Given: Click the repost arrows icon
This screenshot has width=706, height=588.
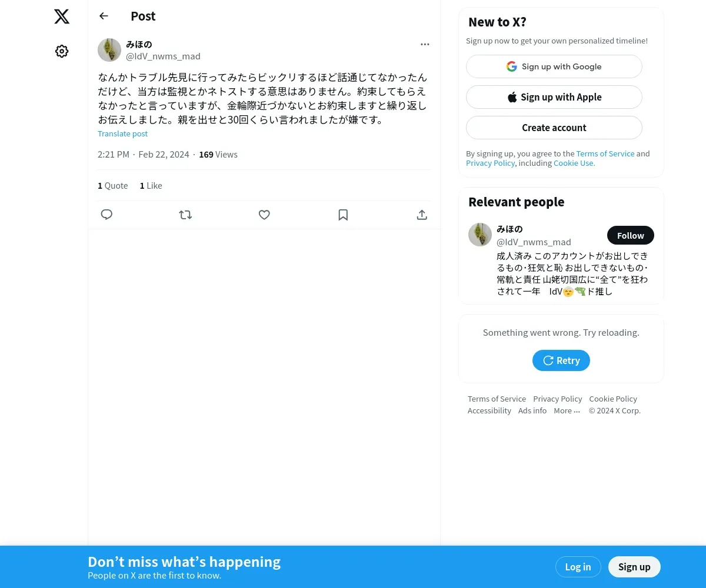Looking at the screenshot, I should 185,215.
